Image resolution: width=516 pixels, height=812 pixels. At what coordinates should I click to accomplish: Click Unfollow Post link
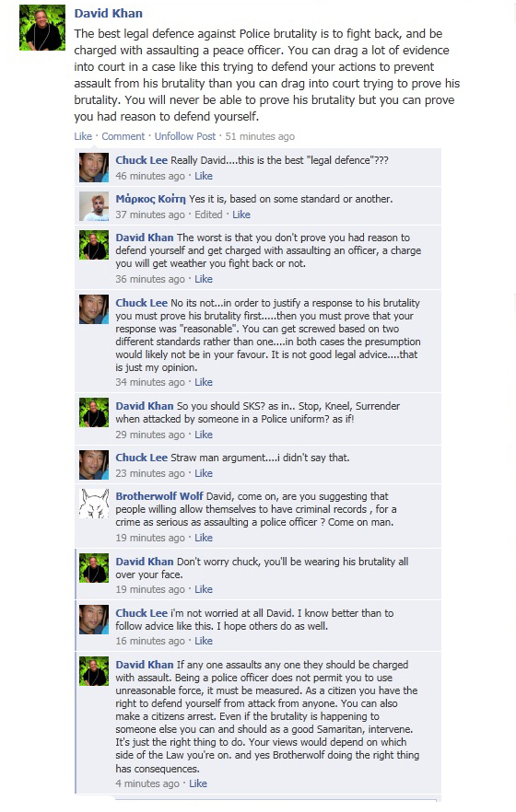(x=185, y=136)
